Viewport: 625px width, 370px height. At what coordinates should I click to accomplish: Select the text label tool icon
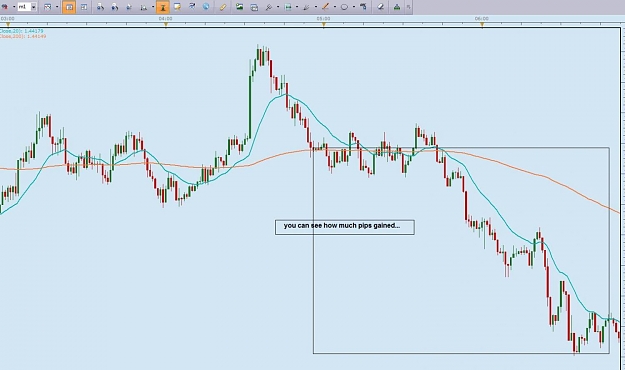363,6
